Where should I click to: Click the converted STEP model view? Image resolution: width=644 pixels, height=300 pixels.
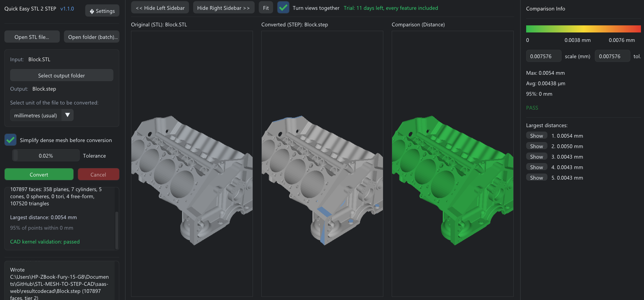pyautogui.click(x=322, y=164)
